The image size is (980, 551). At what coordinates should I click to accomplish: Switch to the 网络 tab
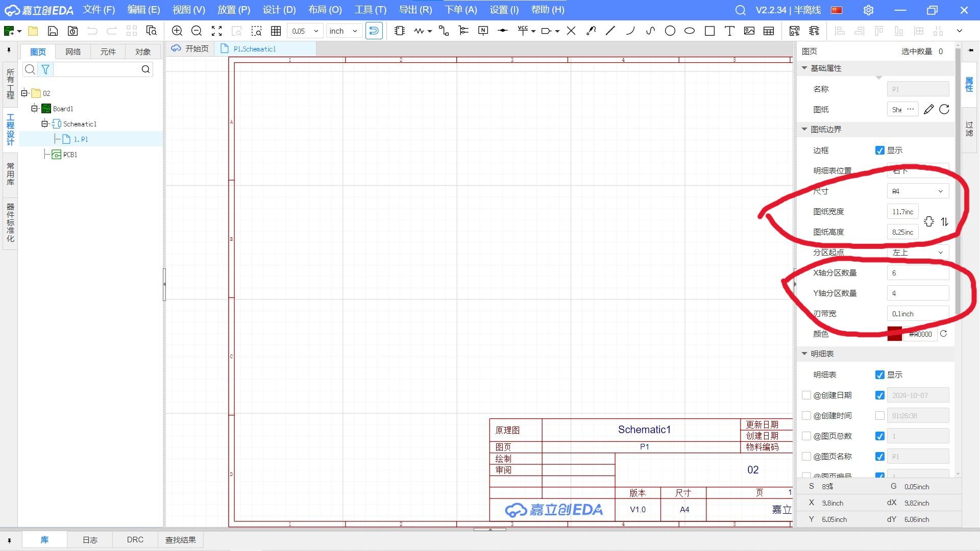pos(73,52)
